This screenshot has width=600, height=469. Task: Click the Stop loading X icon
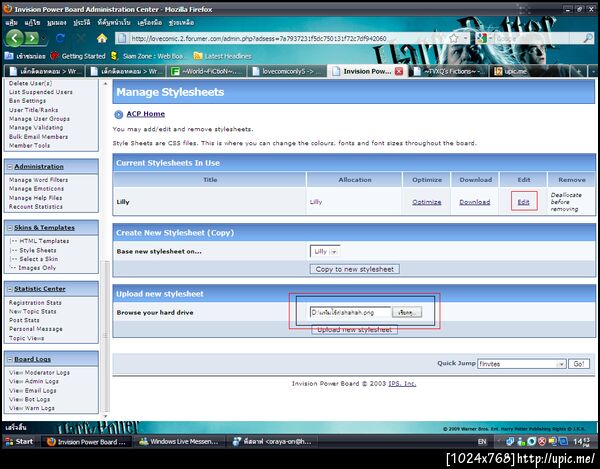(x=81, y=38)
